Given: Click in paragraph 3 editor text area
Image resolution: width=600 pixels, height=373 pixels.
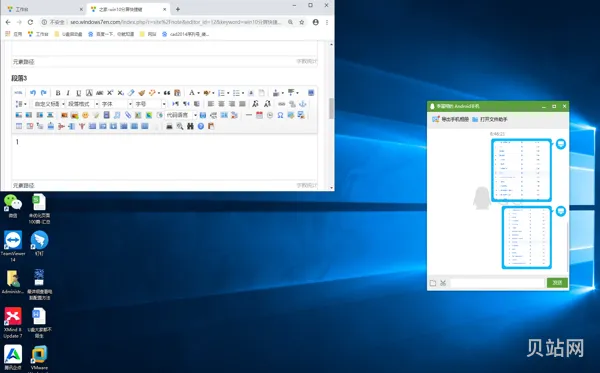Looking at the screenshot, I should (x=165, y=157).
